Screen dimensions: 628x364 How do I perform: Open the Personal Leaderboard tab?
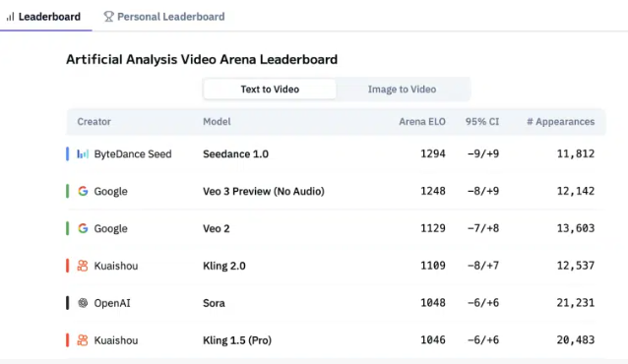(164, 17)
